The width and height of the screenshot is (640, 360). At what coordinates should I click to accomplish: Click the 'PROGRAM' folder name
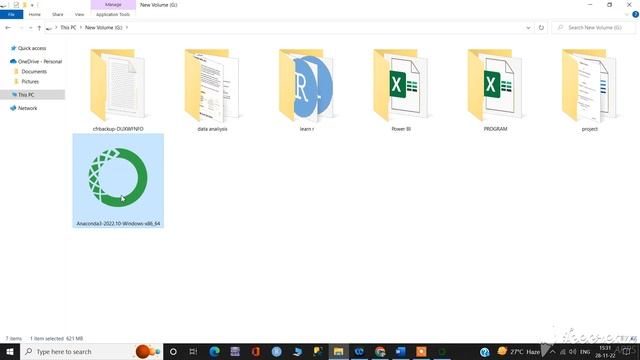495,129
